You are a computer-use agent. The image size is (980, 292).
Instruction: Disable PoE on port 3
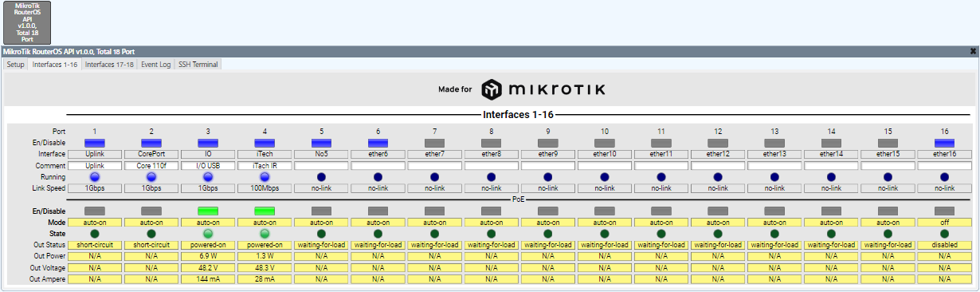(208, 211)
